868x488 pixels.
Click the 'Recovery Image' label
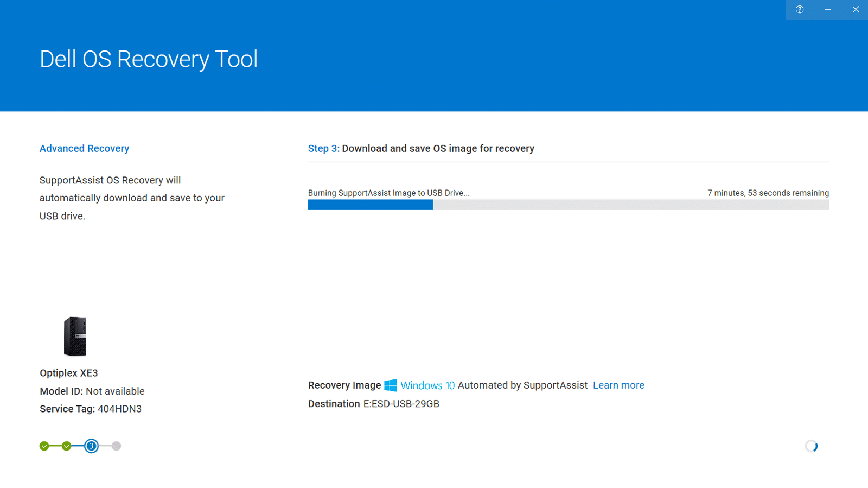[344, 385]
